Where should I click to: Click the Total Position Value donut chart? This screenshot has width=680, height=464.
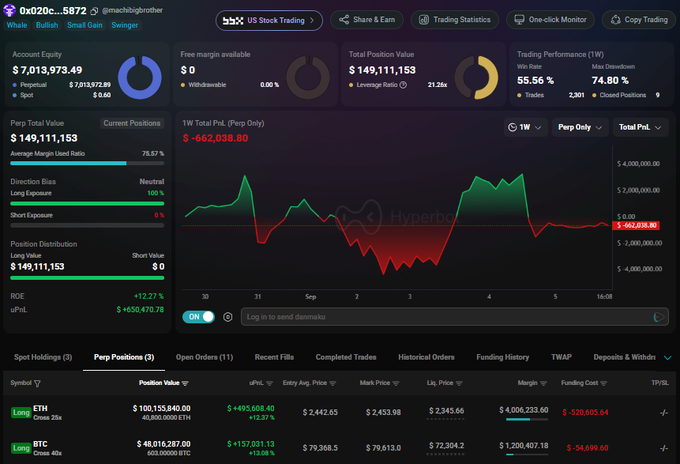tap(476, 78)
